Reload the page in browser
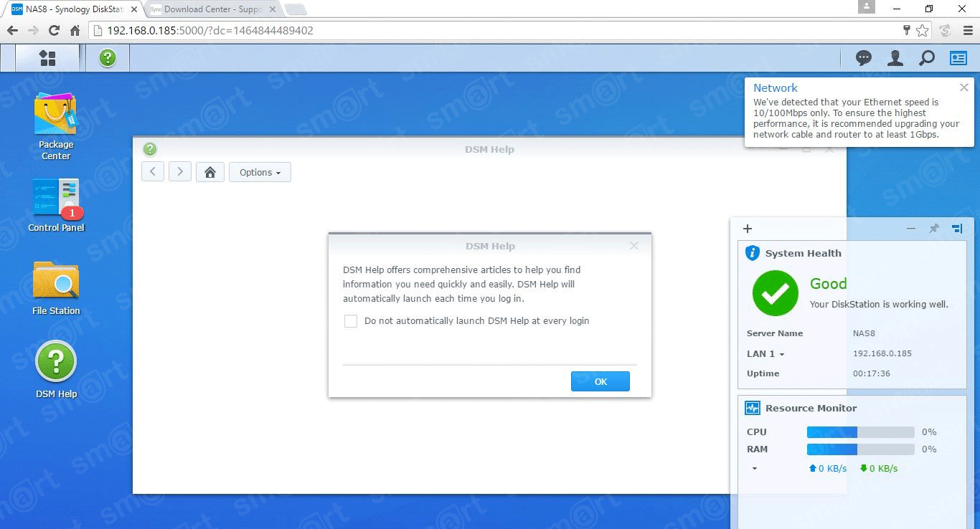Screen dimensions: 980x529 [54, 30]
